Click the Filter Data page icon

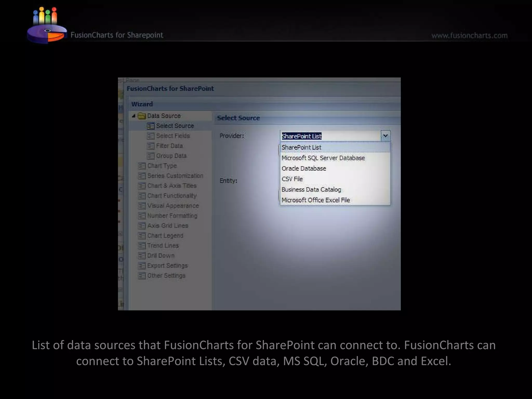[x=150, y=146]
